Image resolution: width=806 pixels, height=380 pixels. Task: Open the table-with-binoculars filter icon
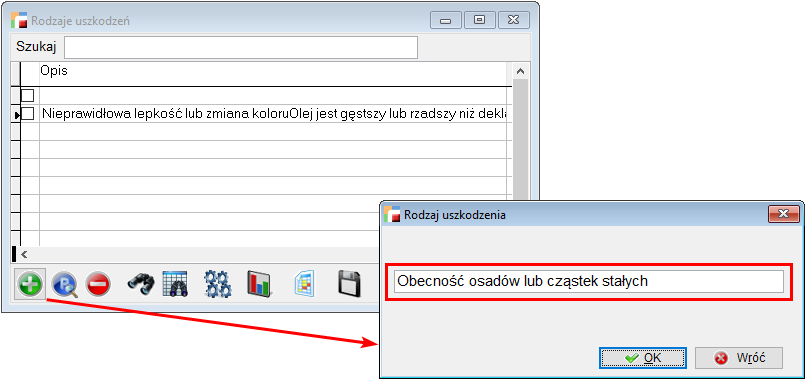click(175, 283)
